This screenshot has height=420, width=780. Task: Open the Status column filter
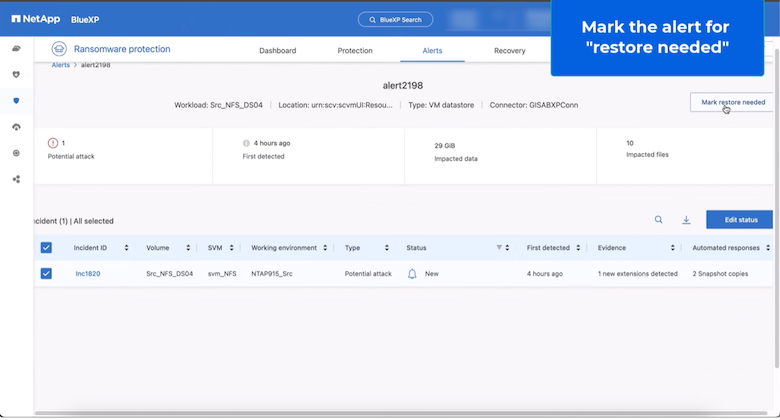click(499, 248)
